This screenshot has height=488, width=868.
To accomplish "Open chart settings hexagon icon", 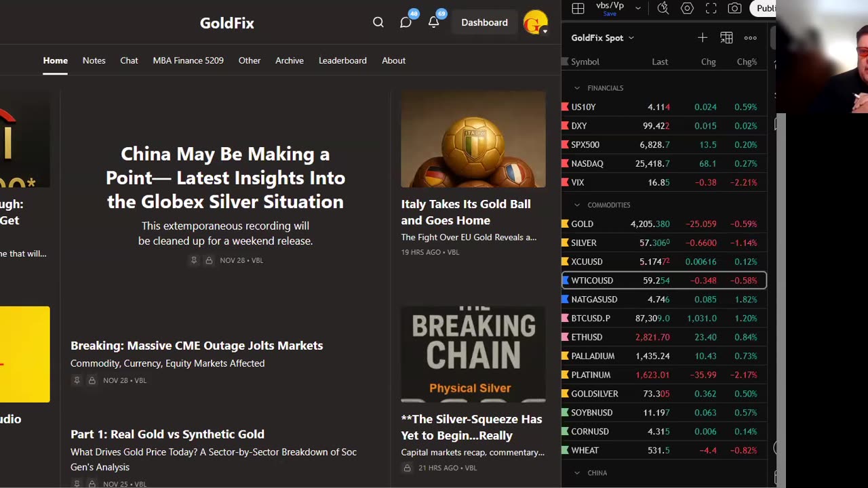I will click(x=687, y=8).
